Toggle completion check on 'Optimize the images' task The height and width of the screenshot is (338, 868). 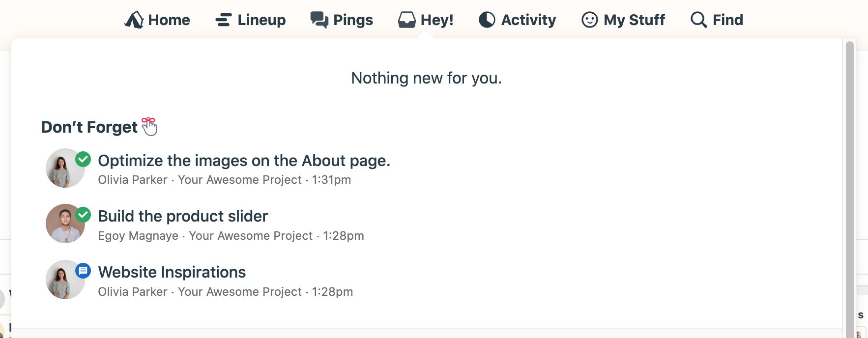pos(83,159)
